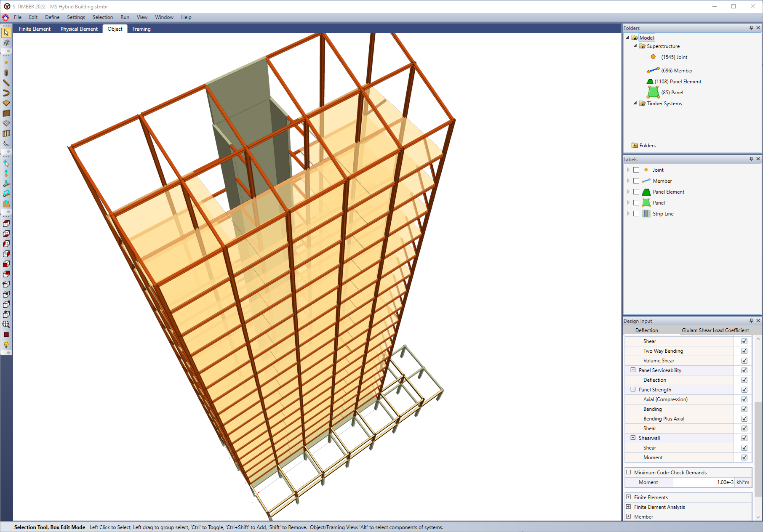Click the joint creation tool (orange dot)

click(6, 63)
